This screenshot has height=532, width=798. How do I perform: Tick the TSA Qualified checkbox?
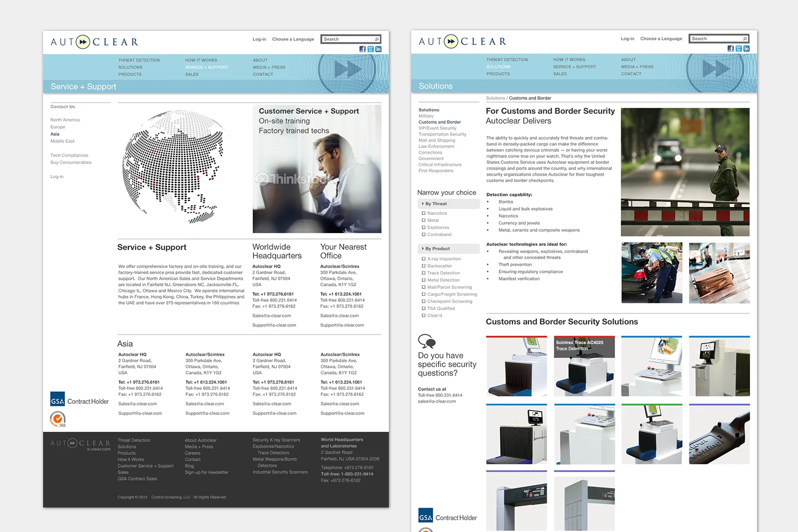[x=423, y=309]
